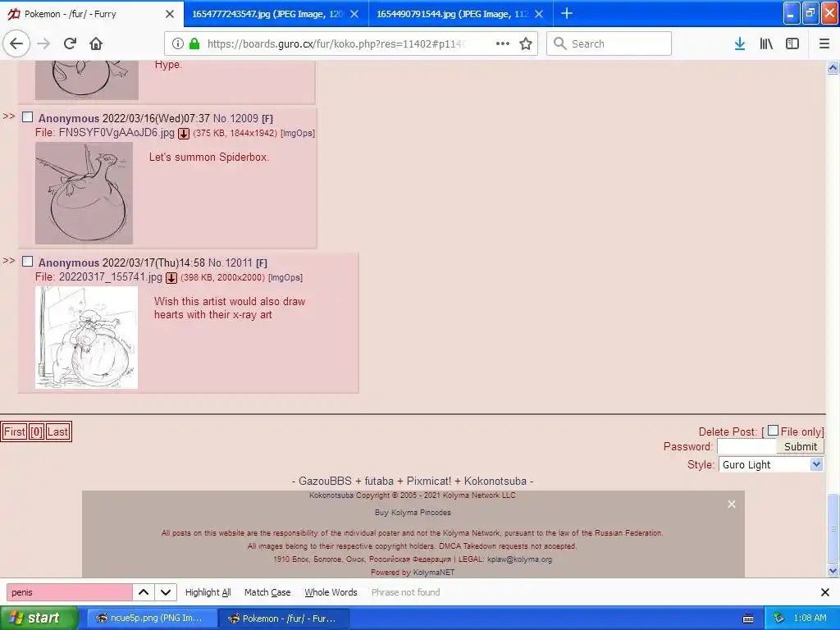Go back to the previous page
The height and width of the screenshot is (630, 840).
point(16,43)
